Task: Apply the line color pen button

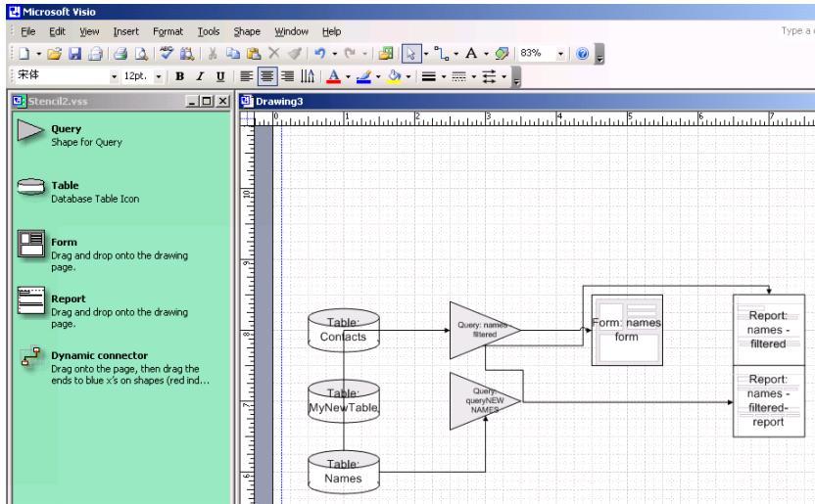Action: click(363, 76)
